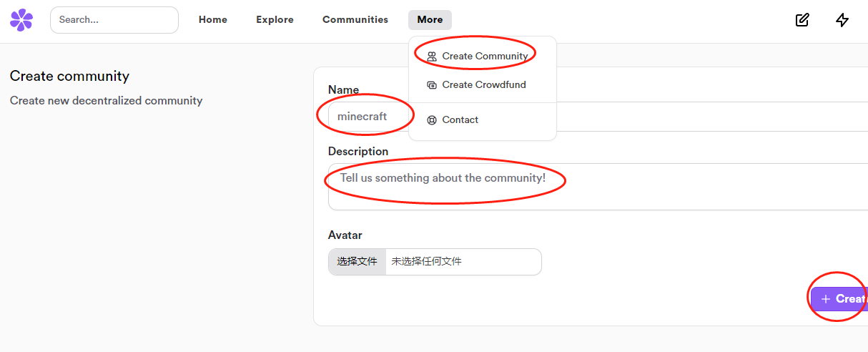Image resolution: width=868 pixels, height=352 pixels.
Task: Collapse the More dropdown menu
Action: [430, 20]
